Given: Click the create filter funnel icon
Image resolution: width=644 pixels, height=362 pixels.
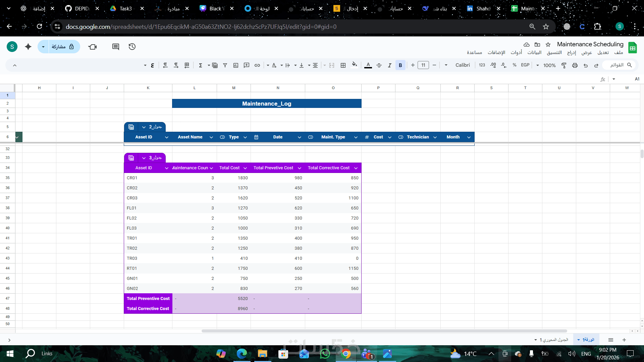Looking at the screenshot, I should coord(225,65).
